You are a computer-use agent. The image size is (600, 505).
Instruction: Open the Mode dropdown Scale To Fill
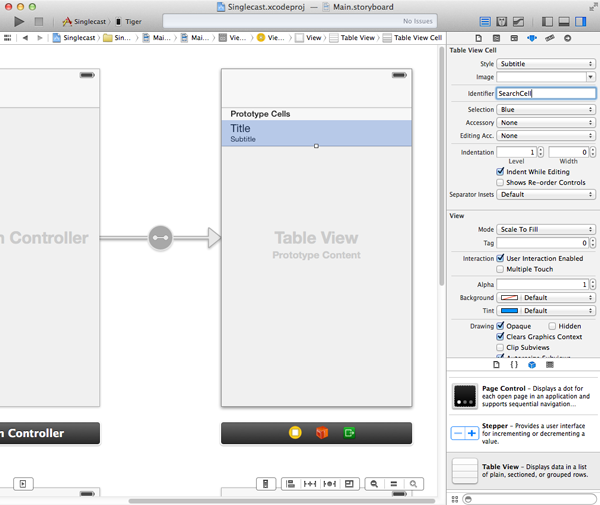546,230
